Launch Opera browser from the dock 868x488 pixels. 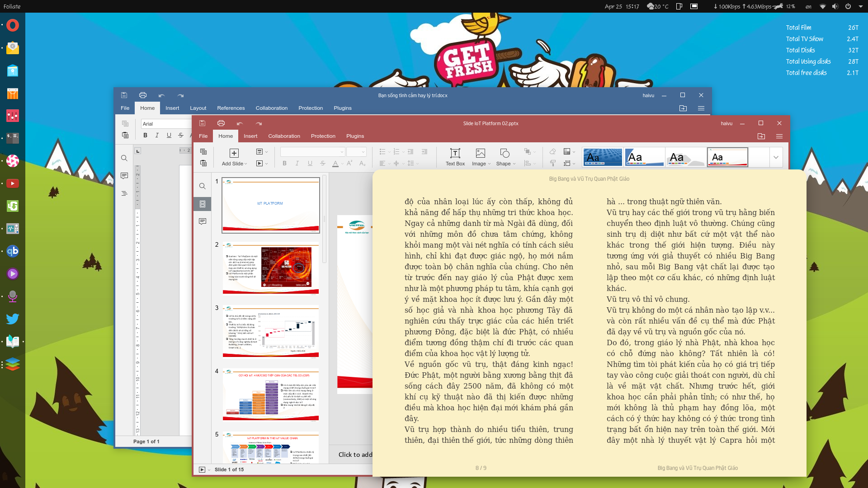(x=13, y=25)
